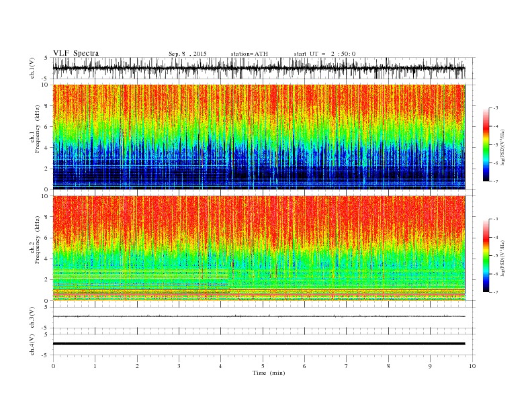Click the ch.1 voltage waveform trace
This screenshot has height=411, width=532.
[x=259, y=68]
